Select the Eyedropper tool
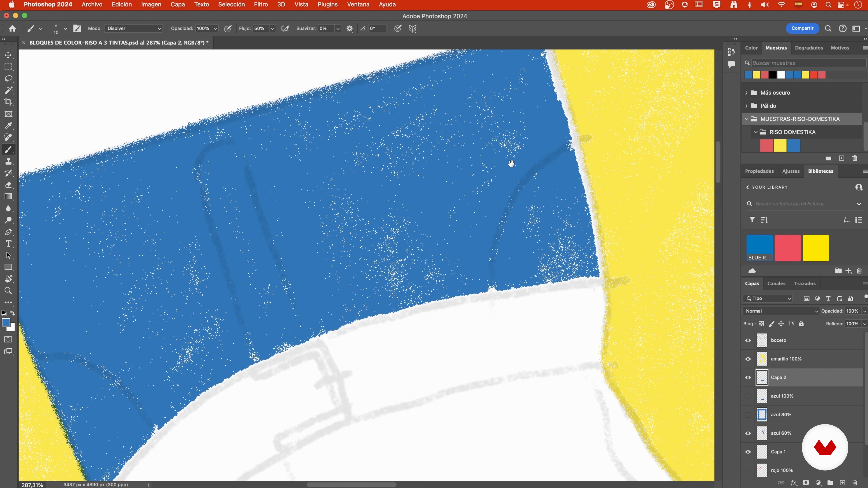 (9, 126)
